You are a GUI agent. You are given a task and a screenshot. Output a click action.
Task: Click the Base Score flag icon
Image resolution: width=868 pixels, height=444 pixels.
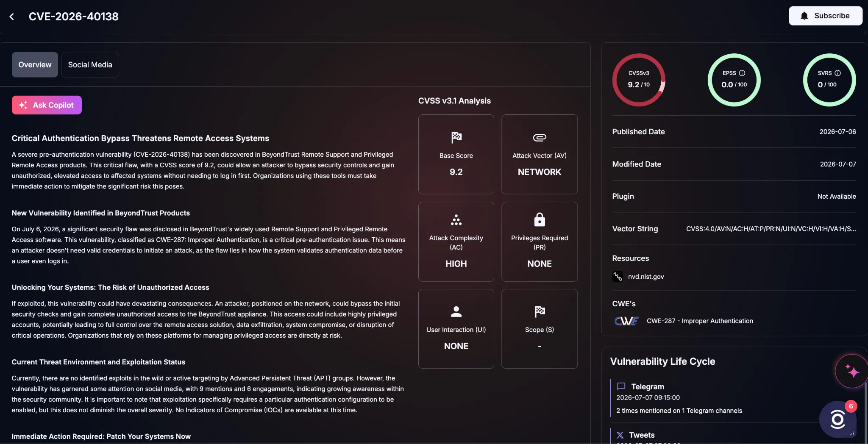pyautogui.click(x=456, y=137)
